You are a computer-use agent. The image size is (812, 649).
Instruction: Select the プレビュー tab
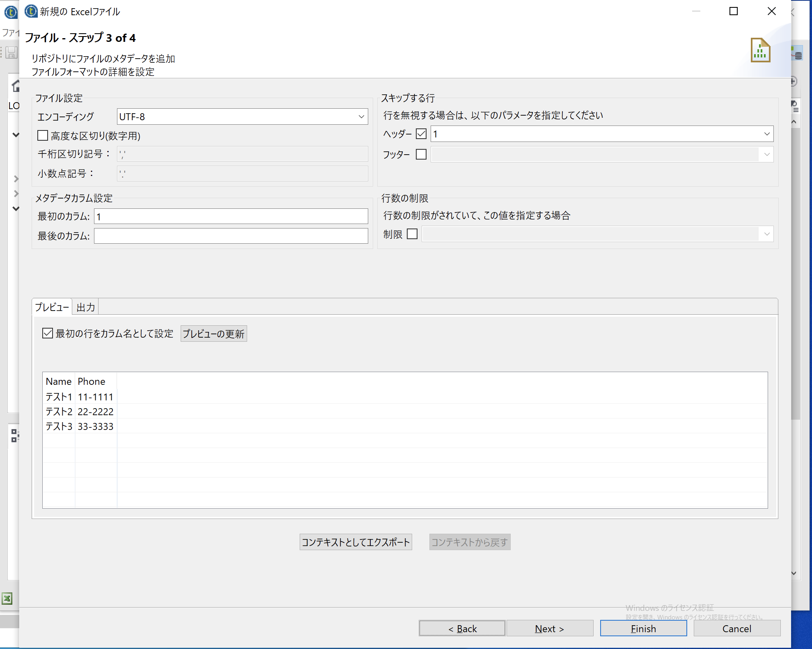coord(51,306)
